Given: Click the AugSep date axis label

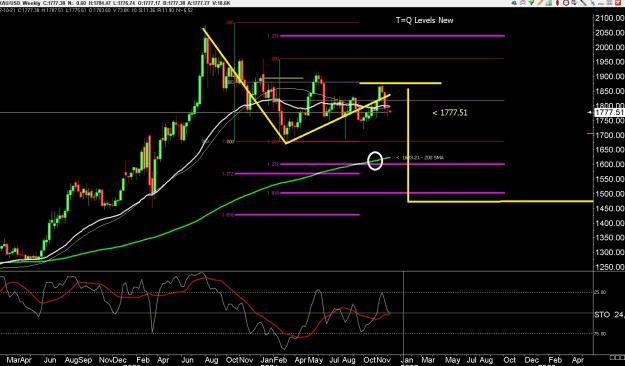Looking at the screenshot, I should [79, 360].
